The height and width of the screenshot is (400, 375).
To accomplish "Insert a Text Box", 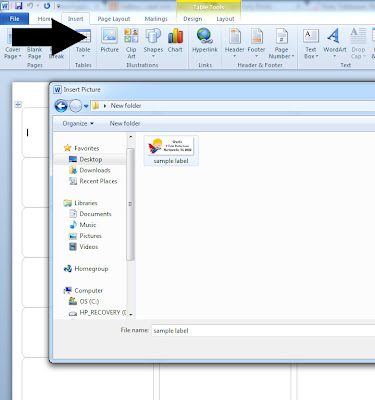I will [x=311, y=43].
